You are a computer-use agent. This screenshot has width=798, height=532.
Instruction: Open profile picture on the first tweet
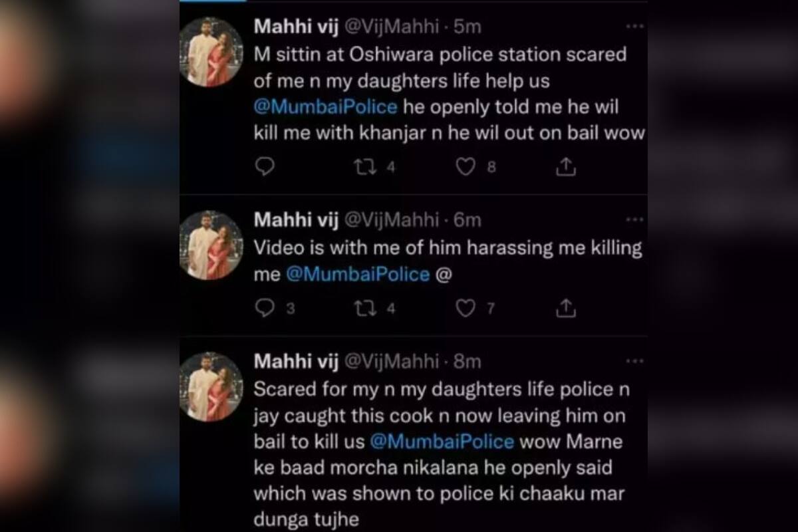click(211, 52)
